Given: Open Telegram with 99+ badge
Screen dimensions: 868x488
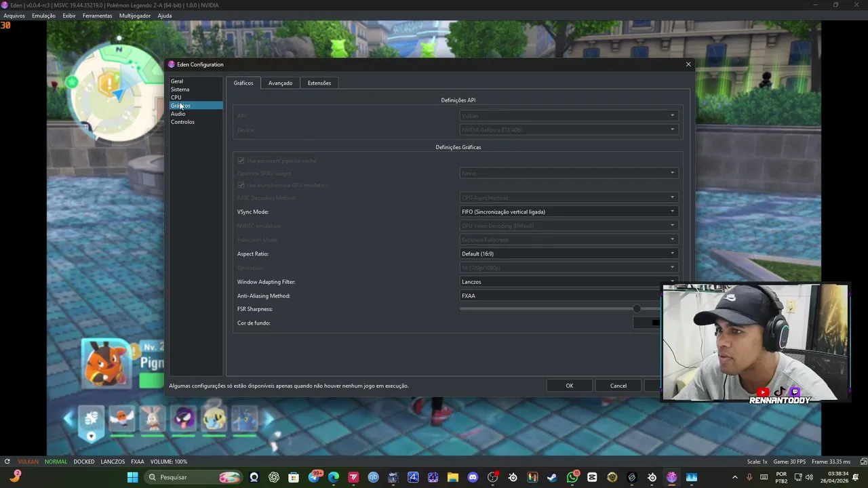Looking at the screenshot, I should [314, 477].
